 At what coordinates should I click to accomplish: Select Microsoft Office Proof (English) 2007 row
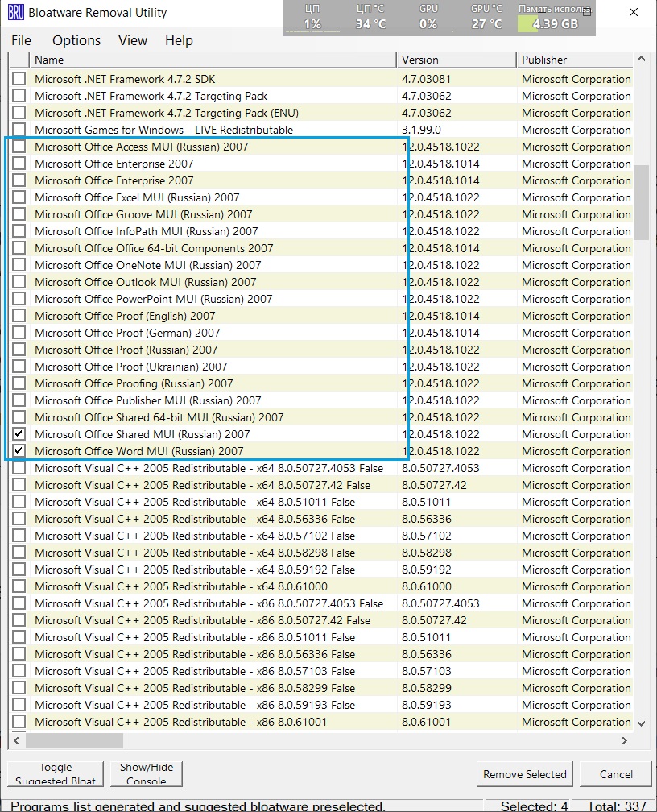click(320, 316)
